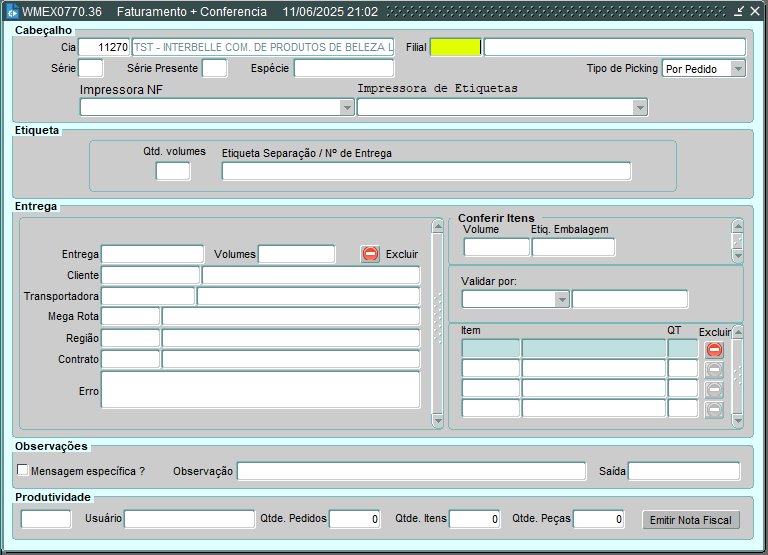Click the Transportadora name field

click(x=309, y=296)
